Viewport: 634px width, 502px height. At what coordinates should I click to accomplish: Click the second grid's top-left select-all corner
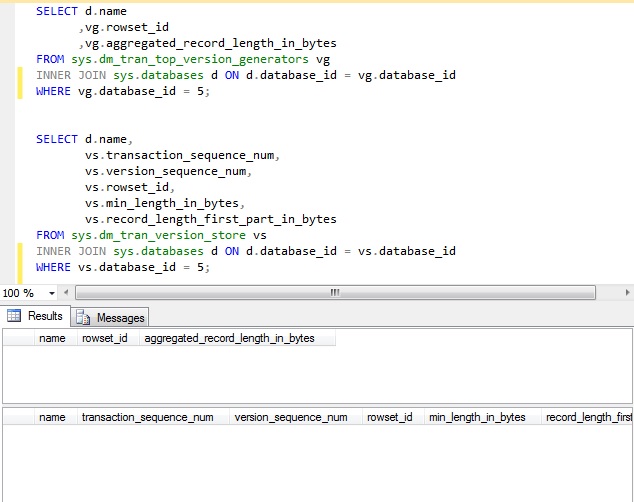pos(17,417)
